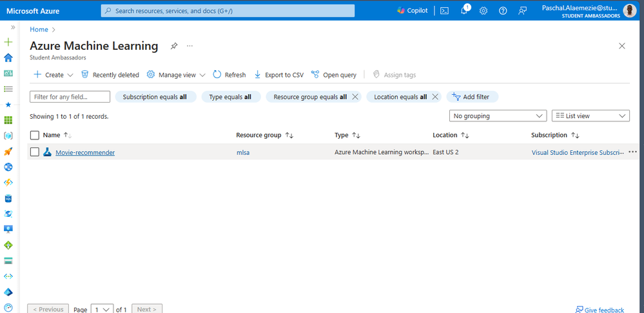This screenshot has height=313, width=644.
Task: Open portal settings gear
Action: pyautogui.click(x=483, y=11)
